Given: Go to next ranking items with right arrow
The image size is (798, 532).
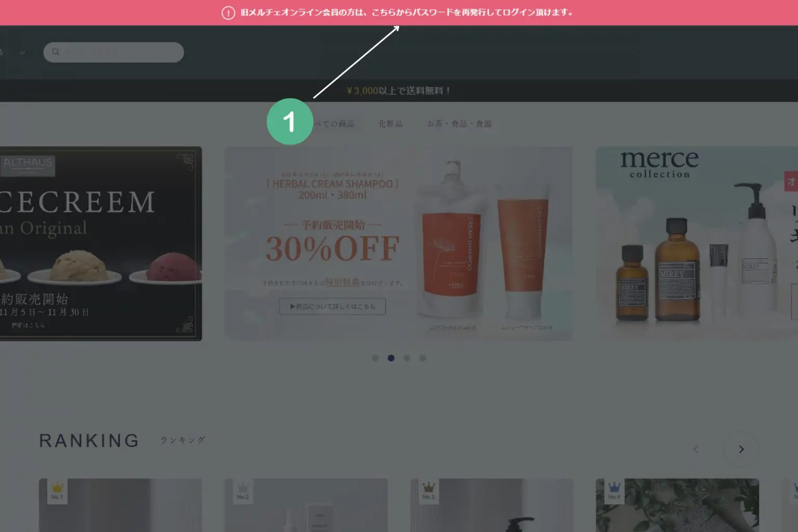Looking at the screenshot, I should pos(741,449).
